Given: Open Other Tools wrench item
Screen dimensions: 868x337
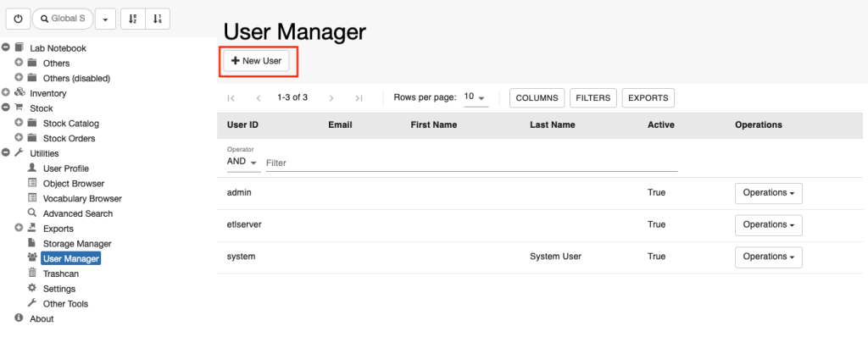Looking at the screenshot, I should (65, 303).
